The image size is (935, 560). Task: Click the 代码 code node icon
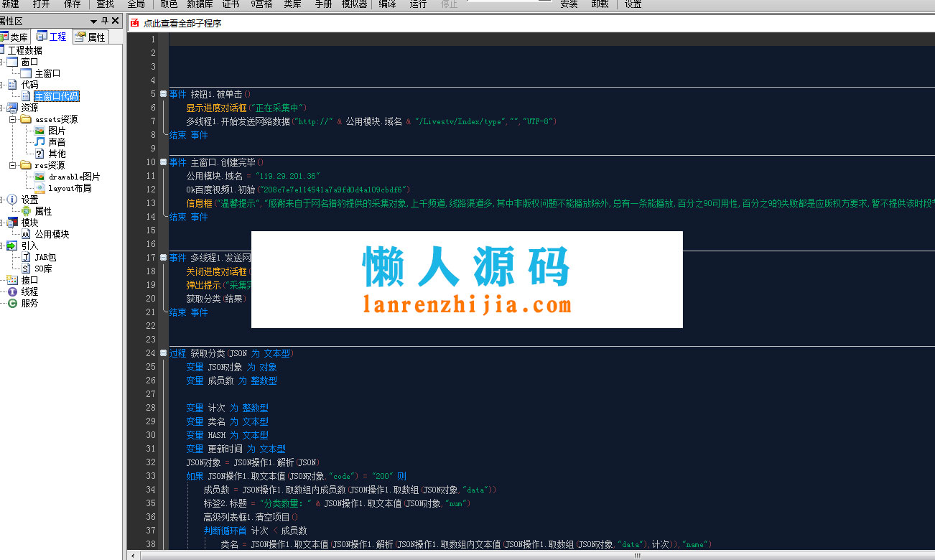pos(12,85)
